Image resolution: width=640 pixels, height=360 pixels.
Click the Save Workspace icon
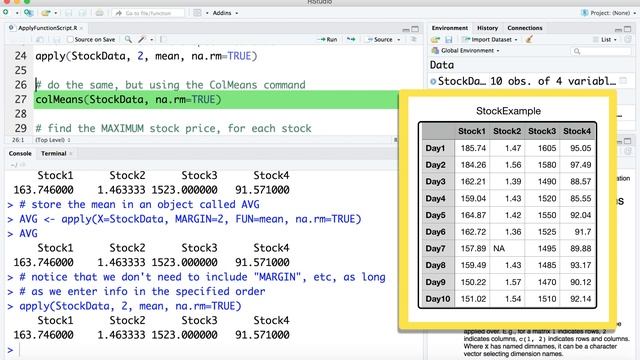[x=449, y=40]
